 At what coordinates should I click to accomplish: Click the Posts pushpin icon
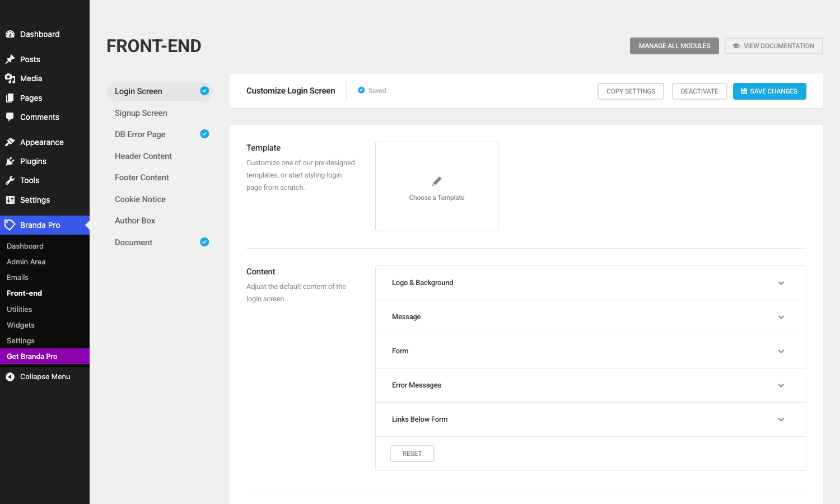point(10,59)
